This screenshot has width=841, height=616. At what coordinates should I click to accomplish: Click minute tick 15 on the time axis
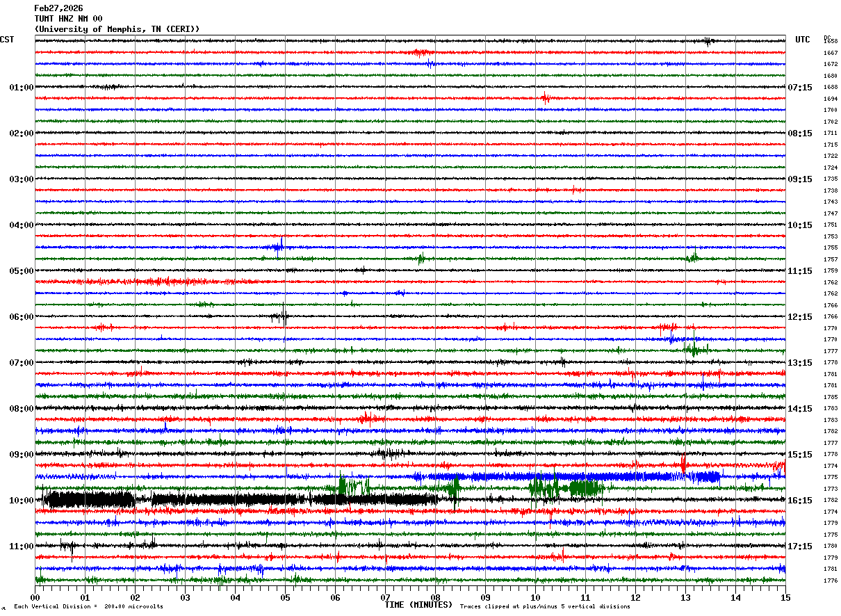point(785,597)
